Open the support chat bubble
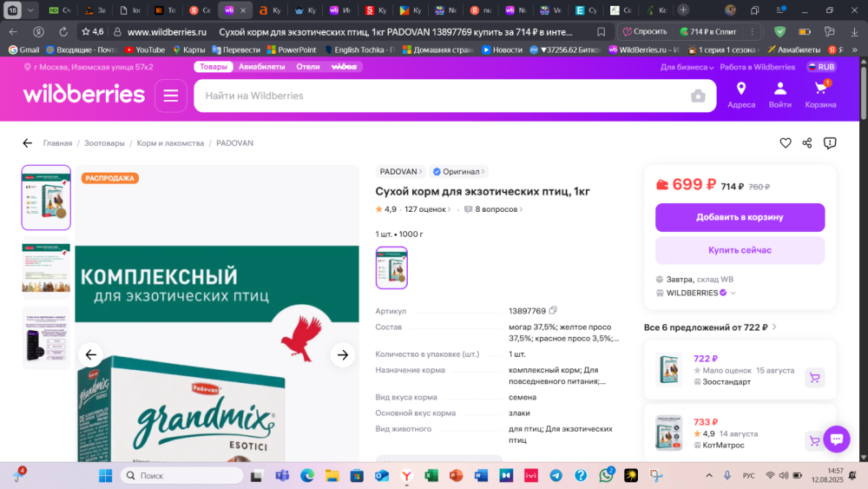The width and height of the screenshot is (868, 489). point(837,439)
